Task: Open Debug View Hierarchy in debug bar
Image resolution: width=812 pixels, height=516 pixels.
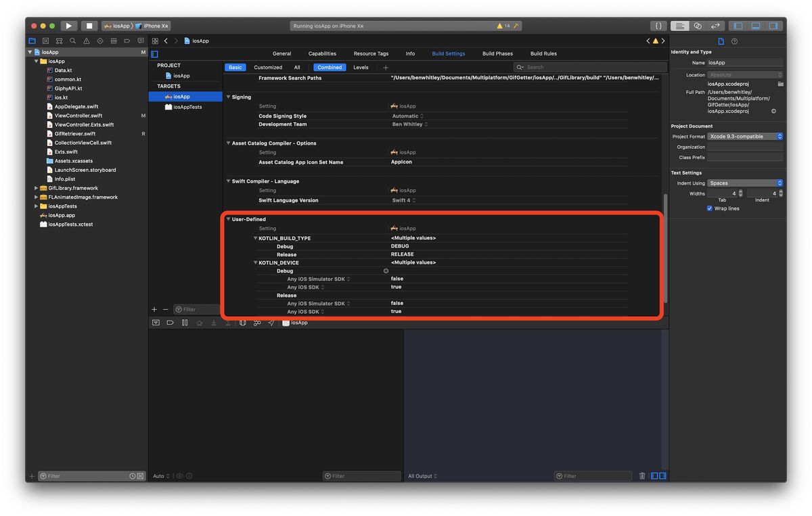Action: coord(242,323)
